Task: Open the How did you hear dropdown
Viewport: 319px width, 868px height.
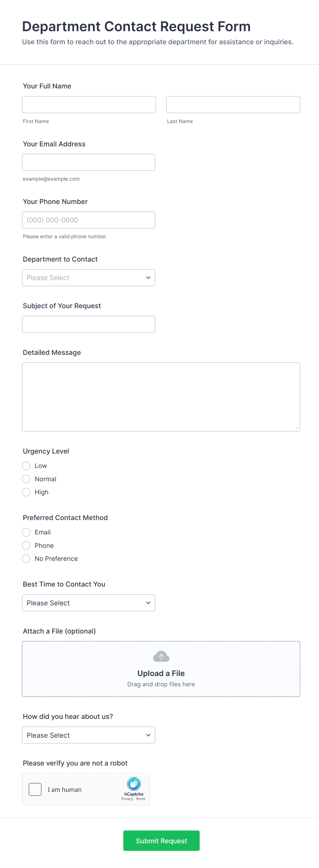Action: pos(88,735)
